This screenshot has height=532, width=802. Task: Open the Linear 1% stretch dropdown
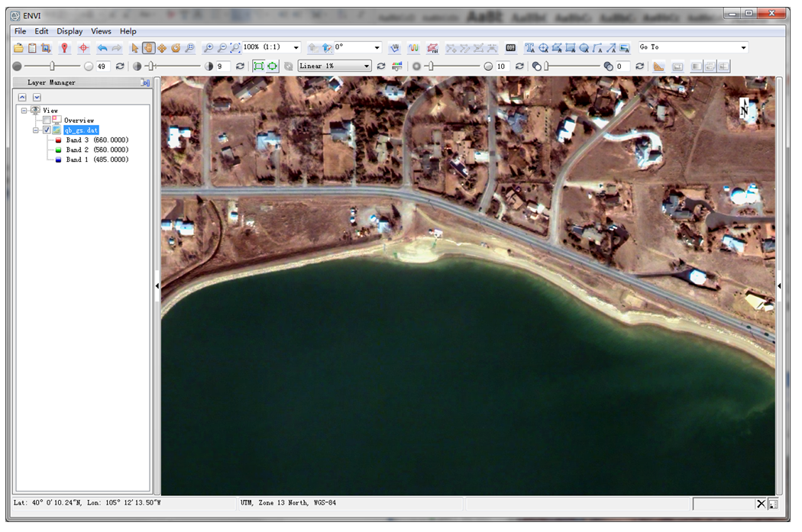(x=366, y=66)
